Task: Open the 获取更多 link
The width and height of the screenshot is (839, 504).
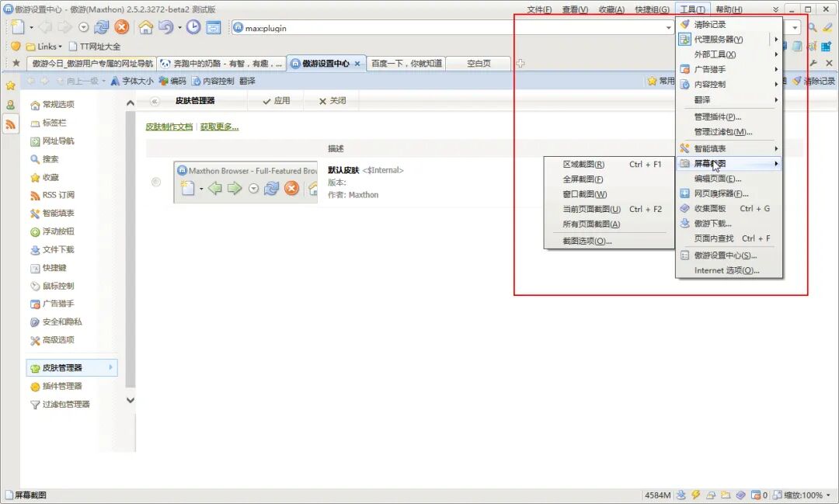Action: [x=219, y=127]
